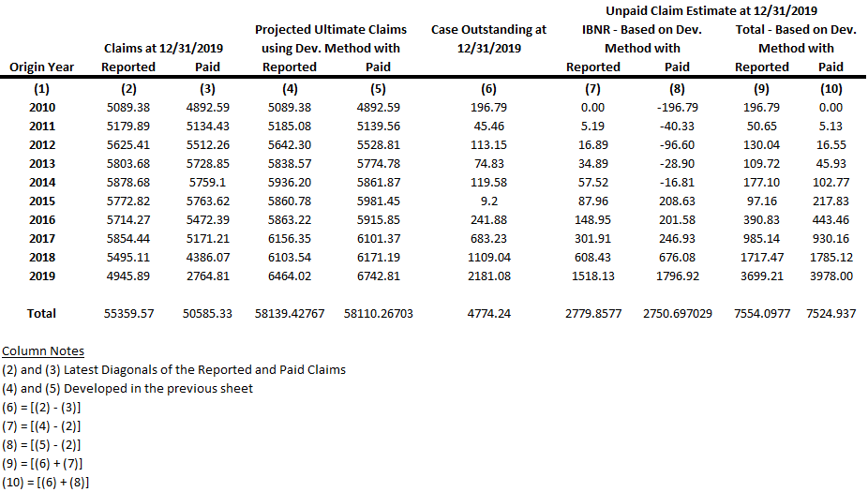The width and height of the screenshot is (868, 492).
Task: Select the IBNR value 1518.13 for 2019
Action: 593,276
